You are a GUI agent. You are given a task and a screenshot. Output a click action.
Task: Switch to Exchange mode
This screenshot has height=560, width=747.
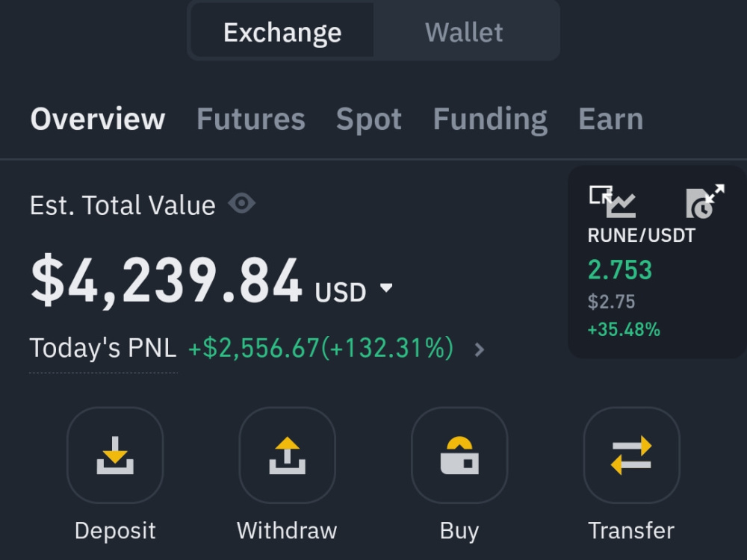coord(282,32)
